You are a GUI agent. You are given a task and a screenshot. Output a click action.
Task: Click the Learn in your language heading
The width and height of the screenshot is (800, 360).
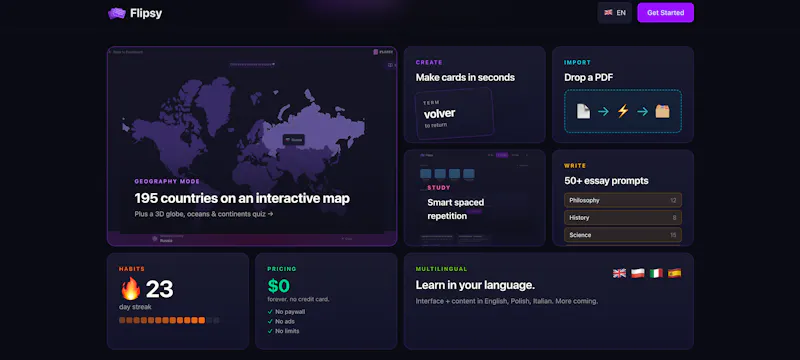[475, 286]
